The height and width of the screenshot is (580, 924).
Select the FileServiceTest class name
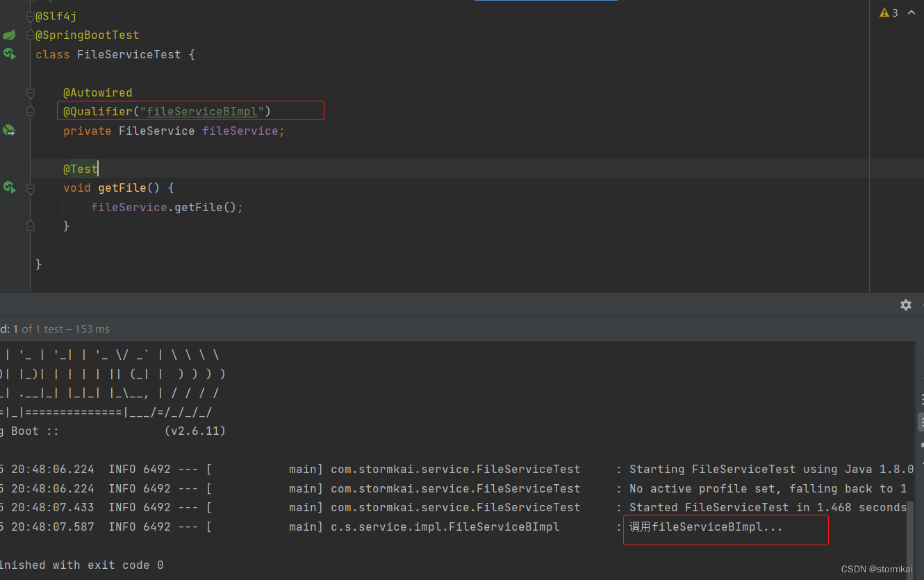129,54
